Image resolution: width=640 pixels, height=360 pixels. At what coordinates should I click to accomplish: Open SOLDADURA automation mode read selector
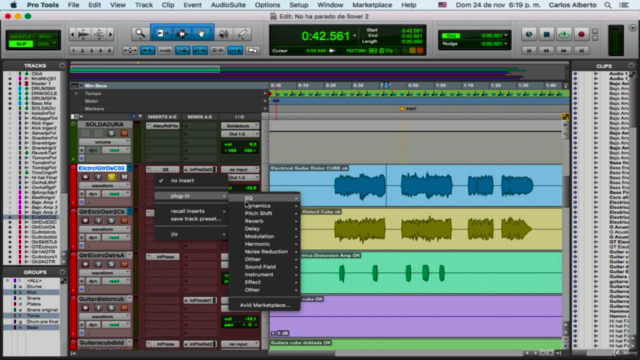[x=116, y=150]
